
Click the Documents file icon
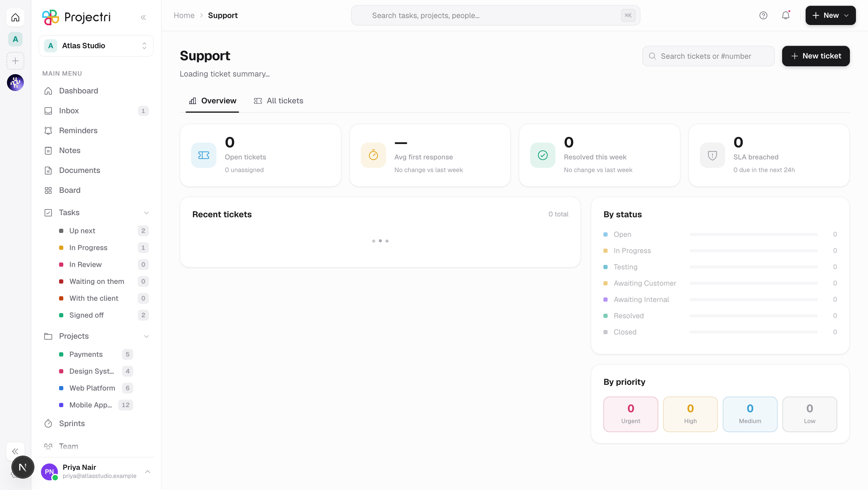[x=48, y=170]
